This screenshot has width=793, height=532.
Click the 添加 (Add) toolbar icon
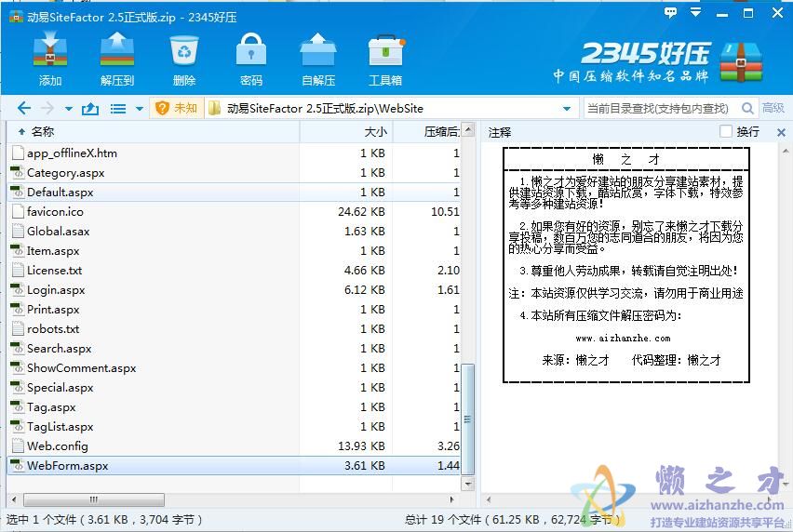(50, 58)
